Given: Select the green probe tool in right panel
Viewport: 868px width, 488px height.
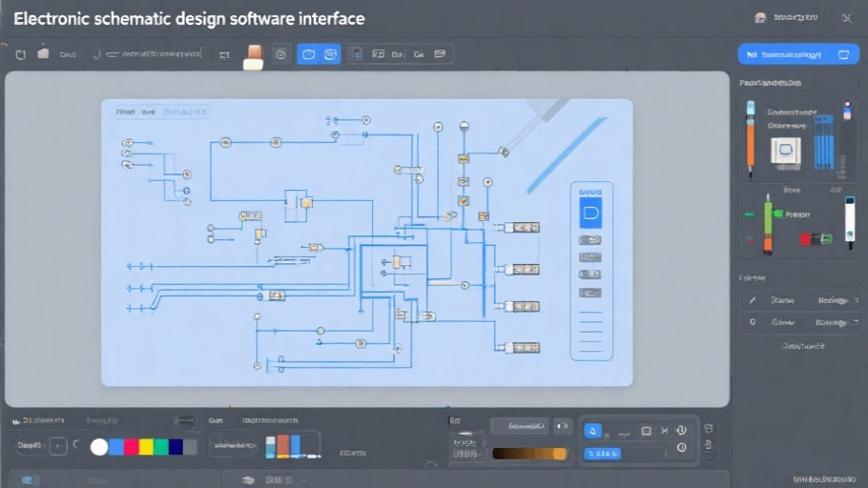Looking at the screenshot, I should pos(767,224).
